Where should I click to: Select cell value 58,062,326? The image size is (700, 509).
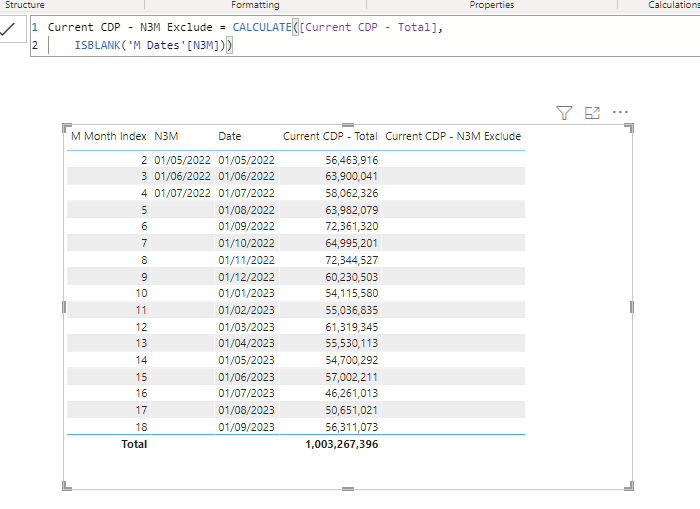[x=351, y=193]
